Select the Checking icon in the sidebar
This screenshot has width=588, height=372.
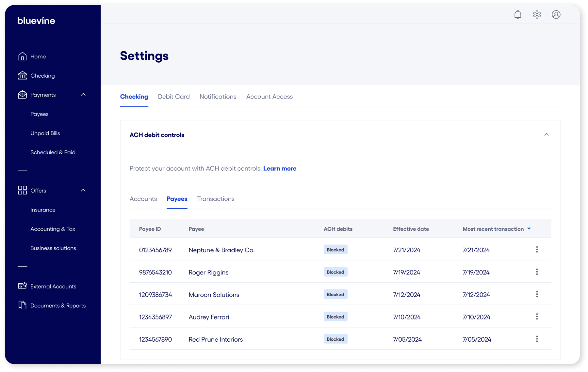coord(22,75)
